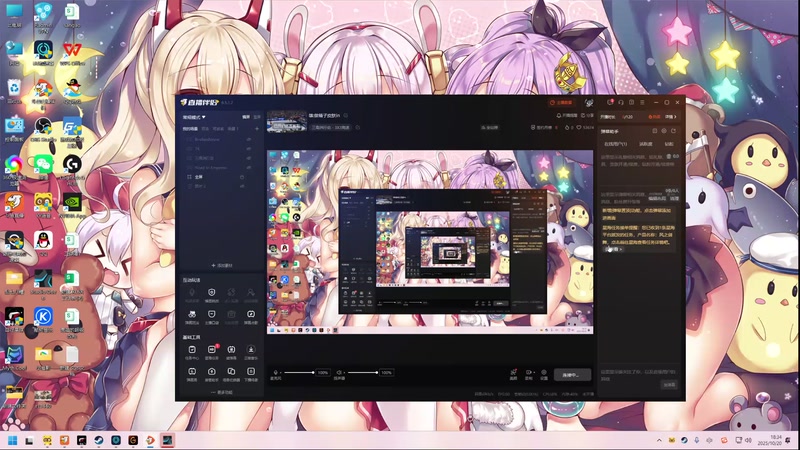
Task: Open Recycle Bin desktop icon
Action: 14,91
